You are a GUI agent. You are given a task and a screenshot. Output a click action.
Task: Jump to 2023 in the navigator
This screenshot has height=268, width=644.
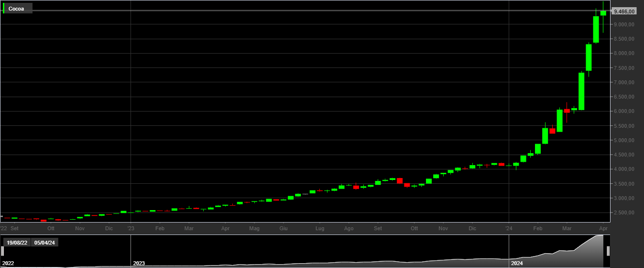pos(139,263)
